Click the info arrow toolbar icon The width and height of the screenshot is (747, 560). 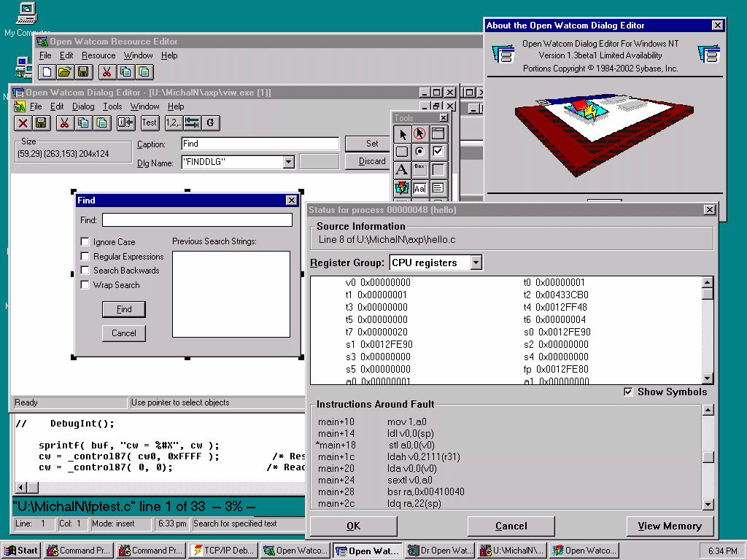click(x=125, y=122)
